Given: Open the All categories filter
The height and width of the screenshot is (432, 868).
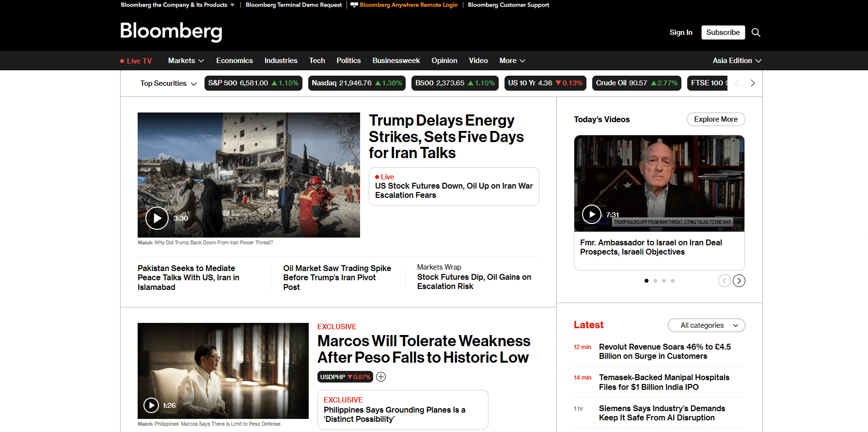Looking at the screenshot, I should point(706,325).
